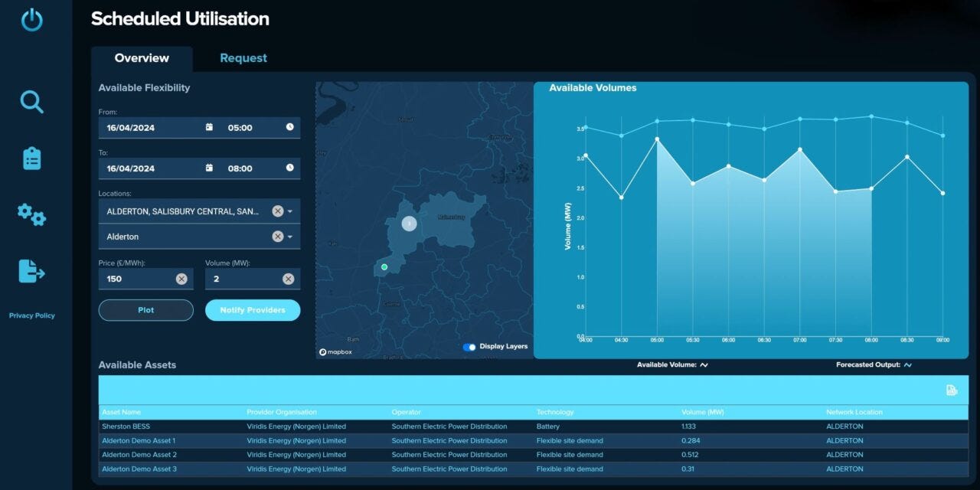
Task: Expand the Locations dropdown list
Action: pos(290,211)
